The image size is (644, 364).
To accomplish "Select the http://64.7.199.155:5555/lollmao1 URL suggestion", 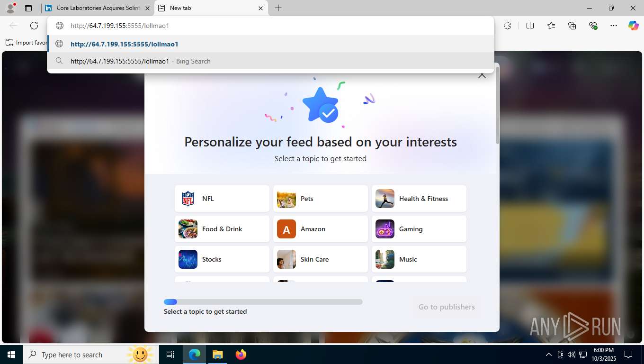I will pos(270,44).
